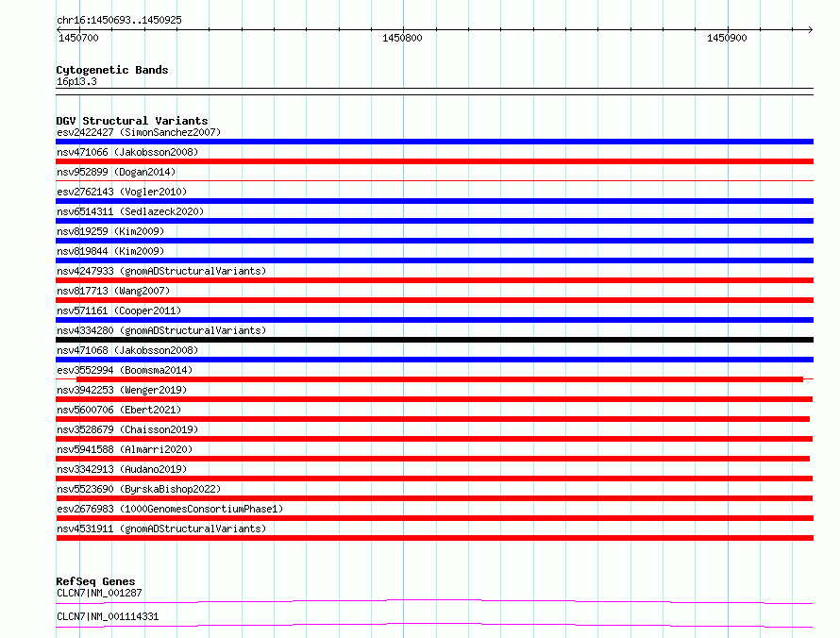840x638 pixels.
Task: Select the RefSeq Genes track heading
Action: [95, 581]
